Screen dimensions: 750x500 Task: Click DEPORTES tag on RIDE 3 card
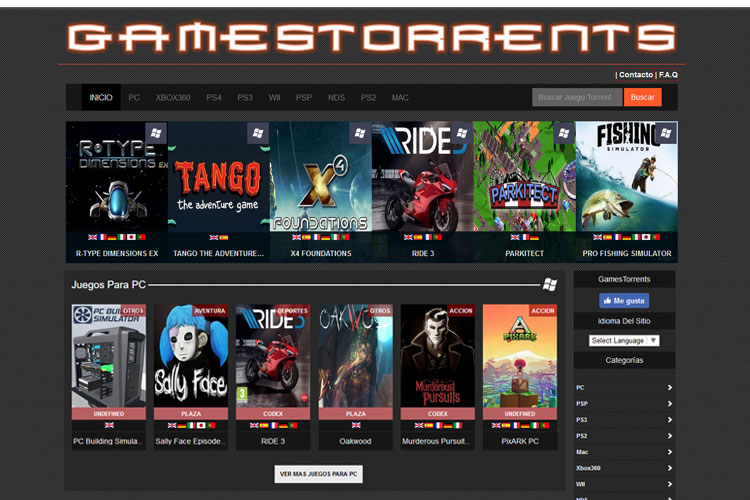292,311
